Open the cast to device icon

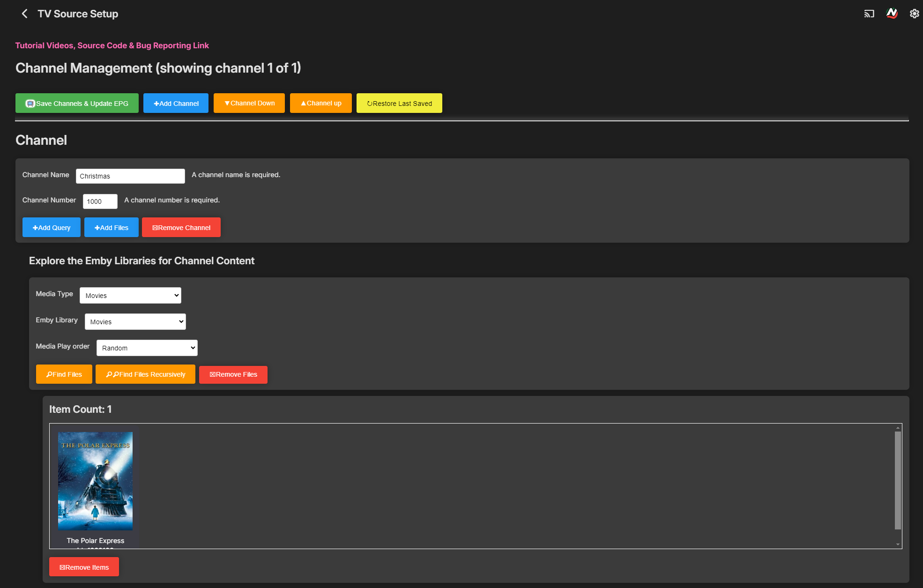click(x=869, y=14)
